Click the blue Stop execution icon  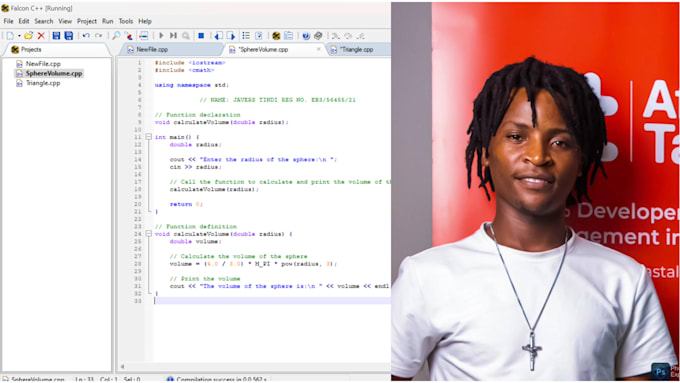tap(201, 36)
